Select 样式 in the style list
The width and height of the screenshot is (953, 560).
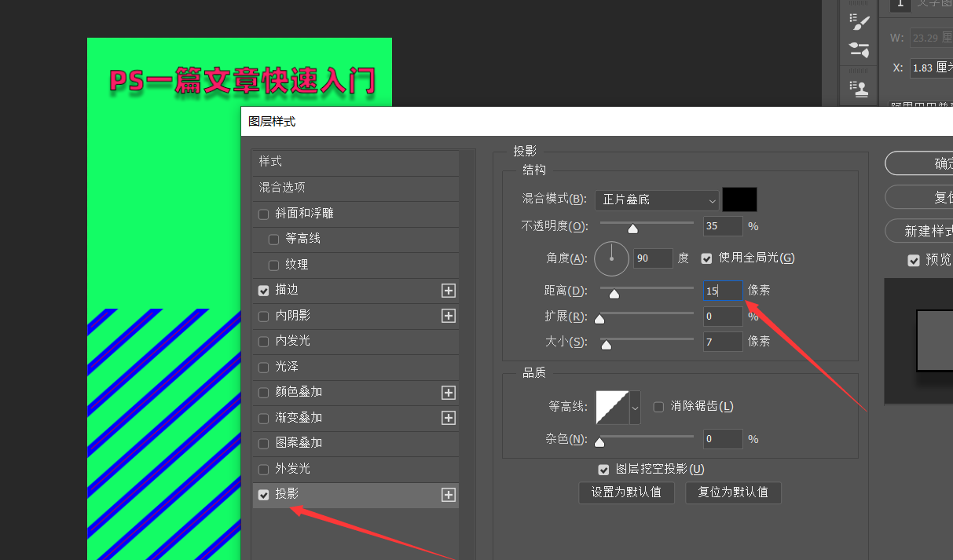[x=355, y=162]
